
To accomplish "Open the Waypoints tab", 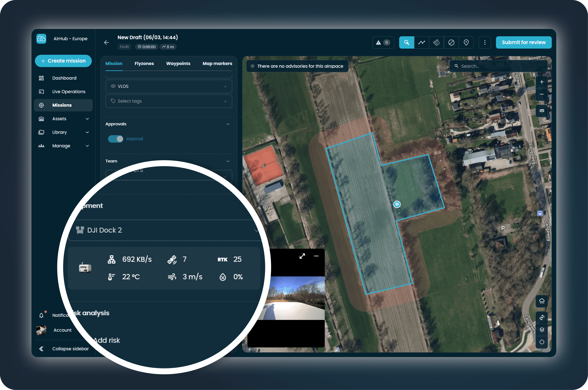I will point(178,64).
